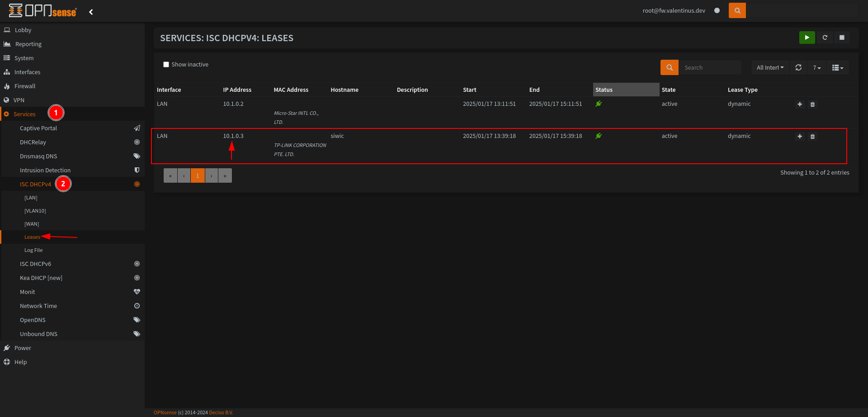The width and height of the screenshot is (868, 417).
Task: Delete the lease for 10.1.0.2
Action: 812,104
